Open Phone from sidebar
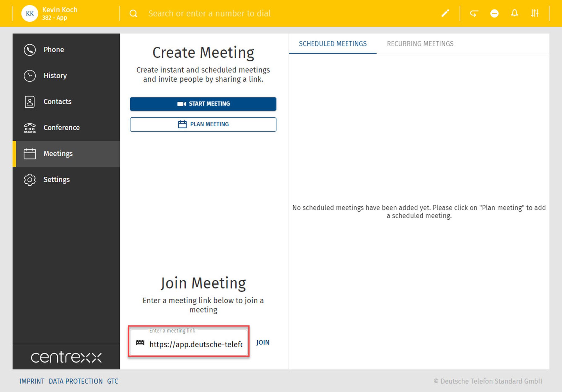The image size is (562, 392). point(53,50)
